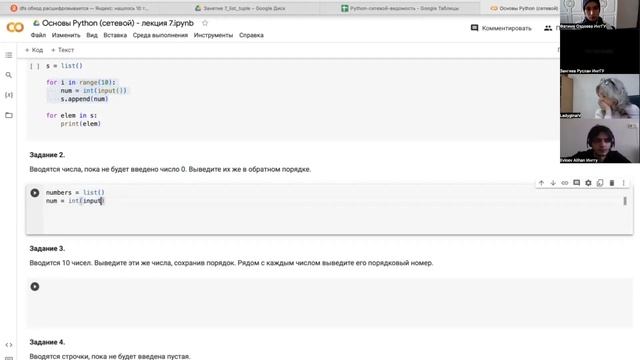Mirror cell in tab icon
The image size is (640, 360).
tap(600, 183)
